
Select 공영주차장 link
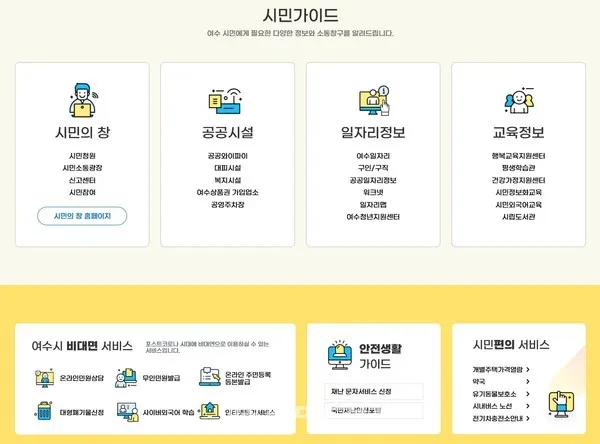pyautogui.click(x=228, y=205)
